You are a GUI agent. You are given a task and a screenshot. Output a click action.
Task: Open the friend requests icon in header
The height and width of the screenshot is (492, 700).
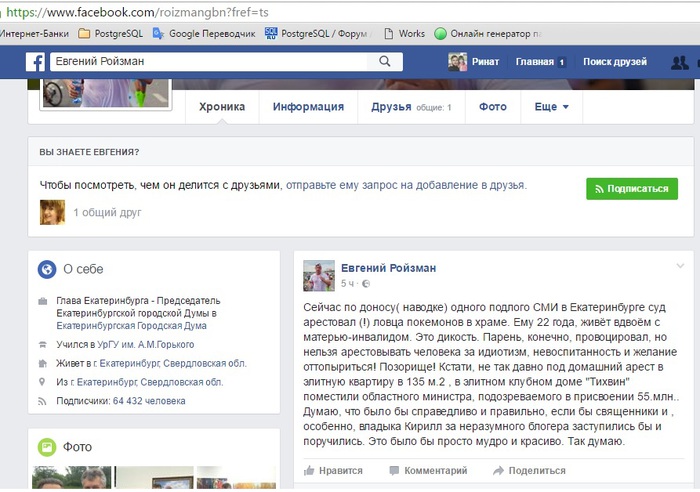[679, 62]
